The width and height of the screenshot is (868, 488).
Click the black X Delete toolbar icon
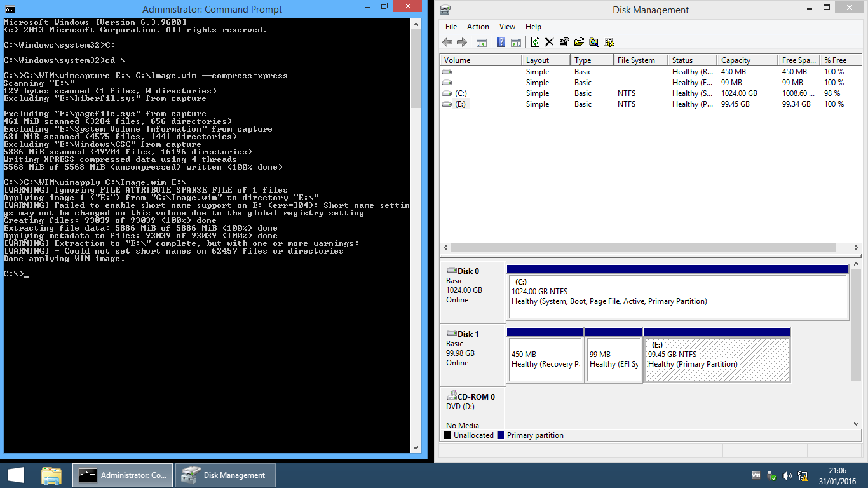click(549, 43)
